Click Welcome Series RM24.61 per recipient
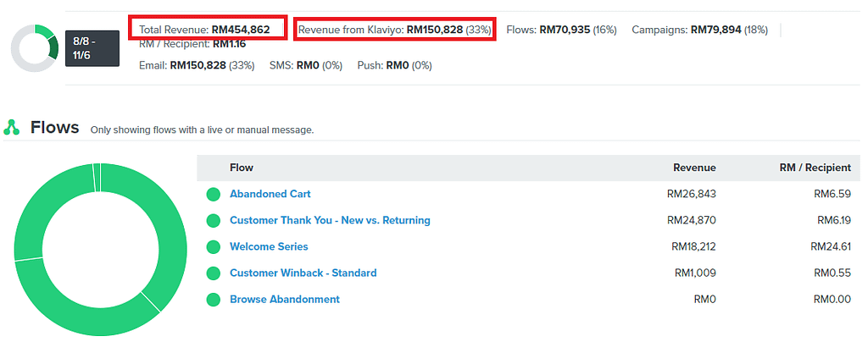The image size is (868, 364). click(x=831, y=246)
